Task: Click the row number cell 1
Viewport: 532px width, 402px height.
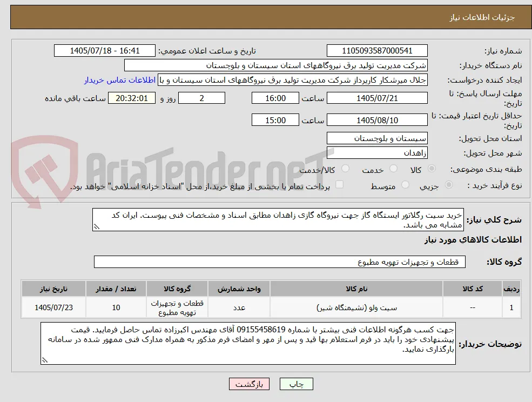Action: tap(511, 307)
